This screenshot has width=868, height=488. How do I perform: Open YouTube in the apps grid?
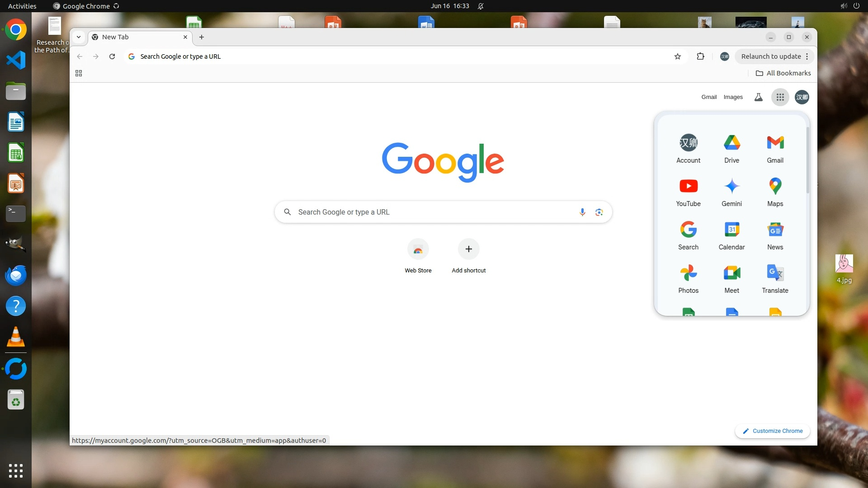coord(688,192)
